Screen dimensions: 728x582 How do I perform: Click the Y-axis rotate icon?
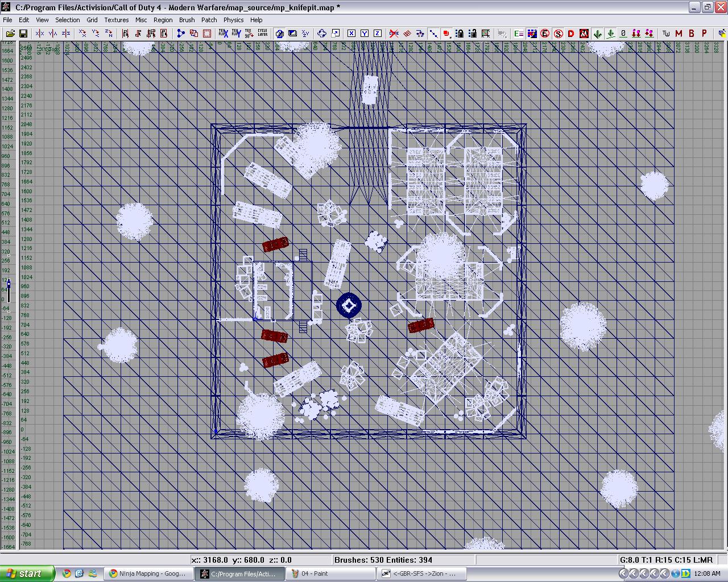96,34
